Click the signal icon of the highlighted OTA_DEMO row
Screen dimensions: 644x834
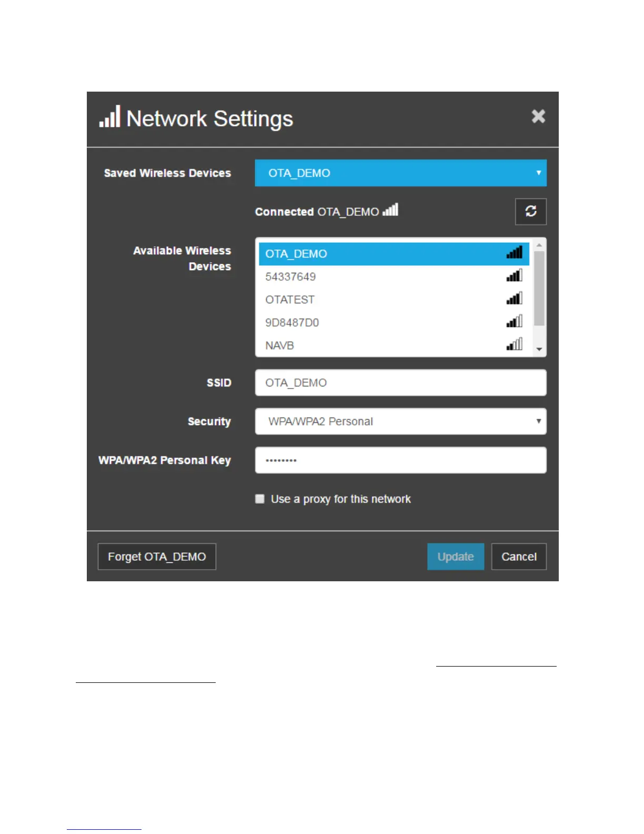tap(514, 253)
